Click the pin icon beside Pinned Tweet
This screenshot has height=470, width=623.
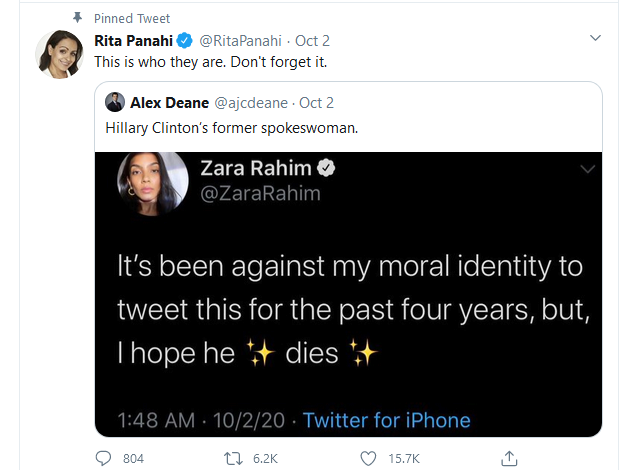point(79,19)
